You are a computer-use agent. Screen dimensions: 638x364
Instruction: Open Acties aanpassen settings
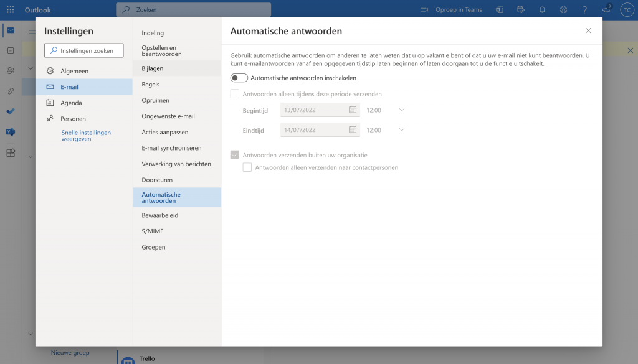177,132
